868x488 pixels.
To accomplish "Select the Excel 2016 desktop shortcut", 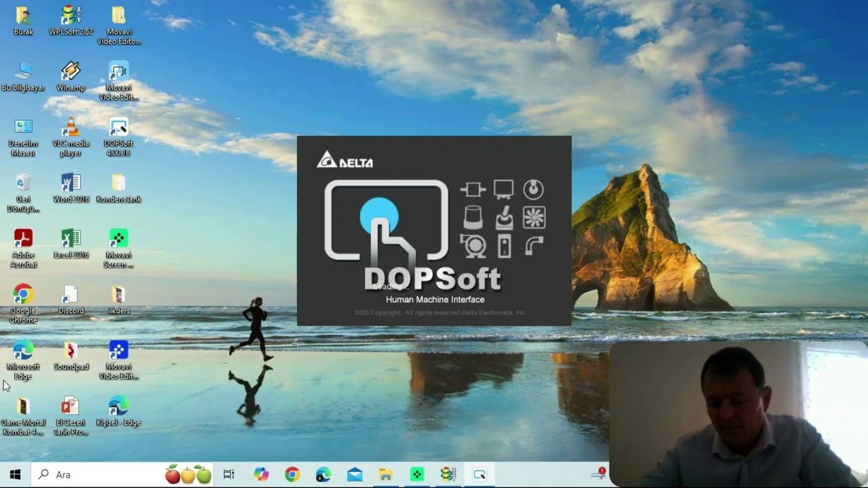I will pyautogui.click(x=71, y=244).
